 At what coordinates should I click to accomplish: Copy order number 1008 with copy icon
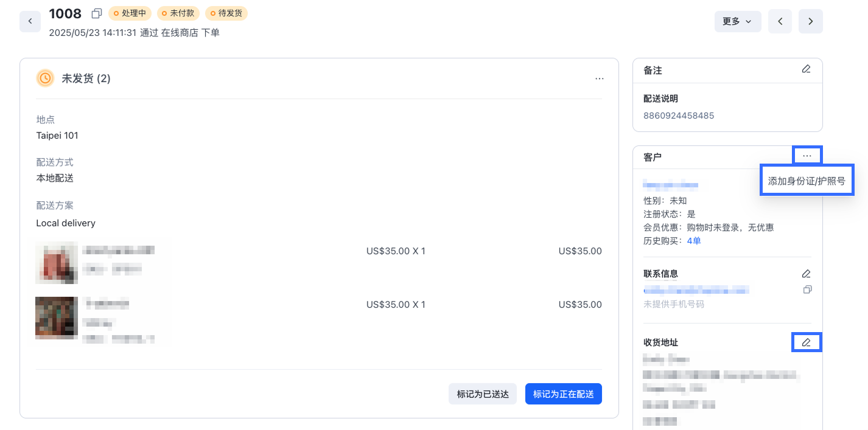pos(96,13)
